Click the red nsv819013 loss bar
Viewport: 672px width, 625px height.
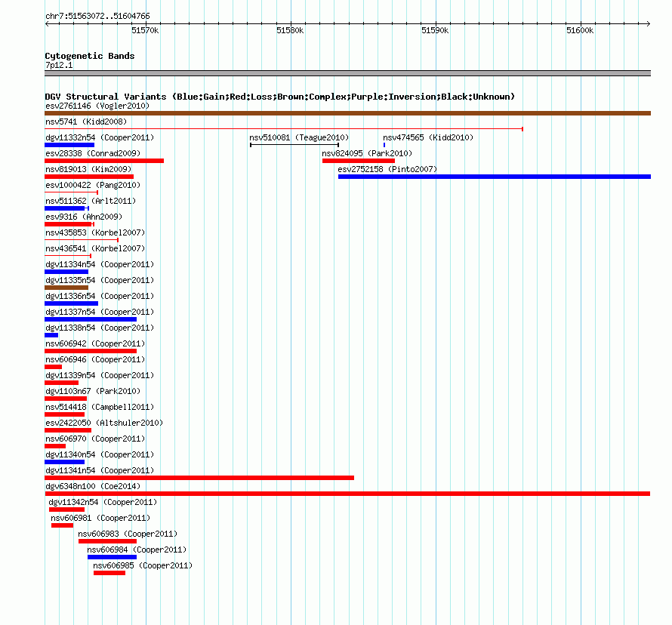tap(89, 177)
